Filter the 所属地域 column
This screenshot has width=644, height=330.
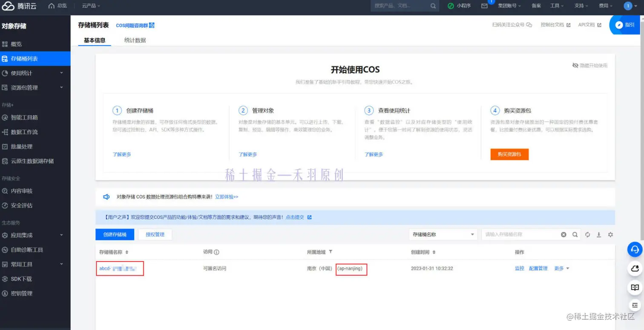tap(331, 252)
